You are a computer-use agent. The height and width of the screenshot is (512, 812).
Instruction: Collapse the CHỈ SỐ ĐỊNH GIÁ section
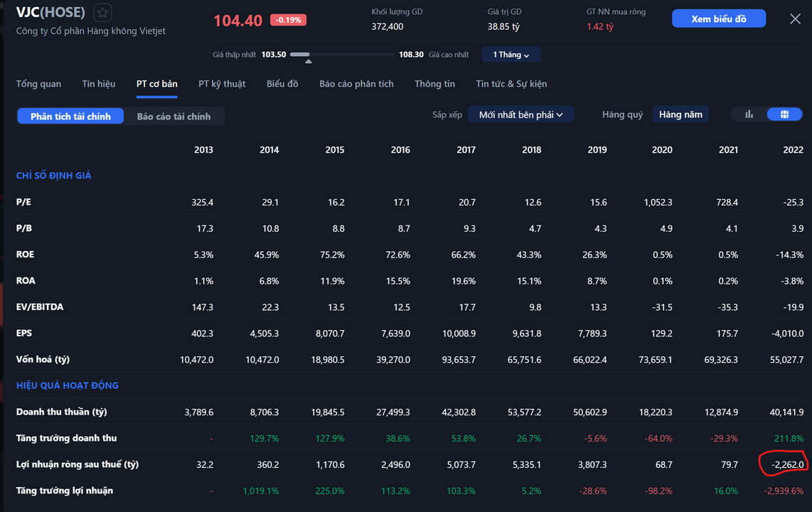54,176
